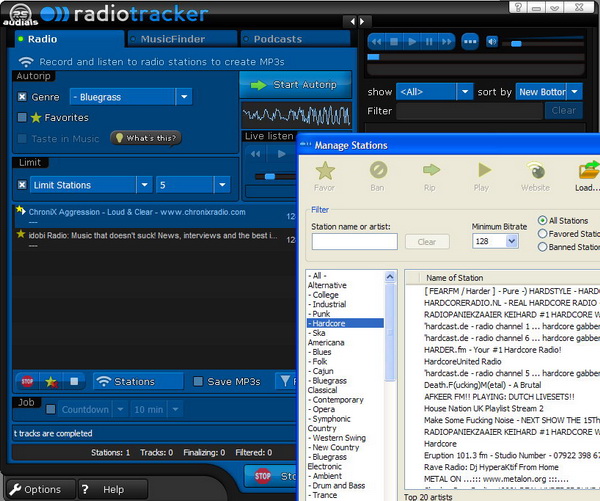Image resolution: width=600 pixels, height=501 pixels.
Task: Click the white square stop icon near Stations
Action: [74, 381]
